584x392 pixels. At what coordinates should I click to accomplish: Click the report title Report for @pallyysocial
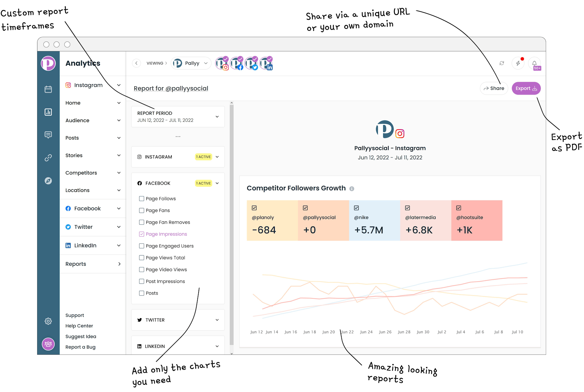pos(171,88)
